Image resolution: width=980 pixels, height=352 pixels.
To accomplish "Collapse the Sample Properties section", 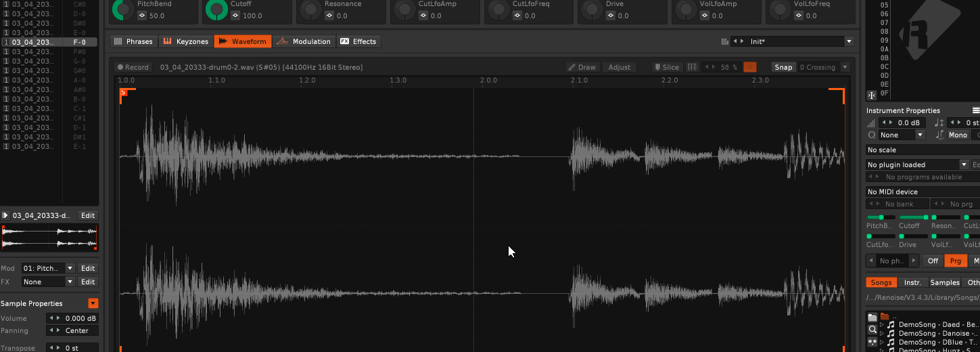I will point(93,303).
